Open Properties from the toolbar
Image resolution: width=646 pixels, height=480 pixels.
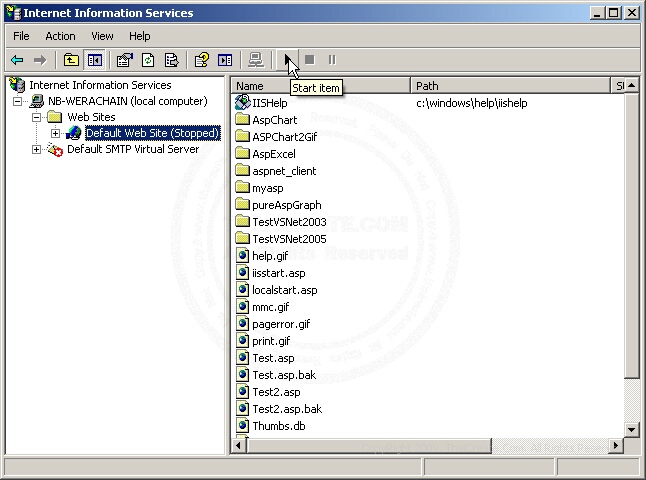point(124,60)
